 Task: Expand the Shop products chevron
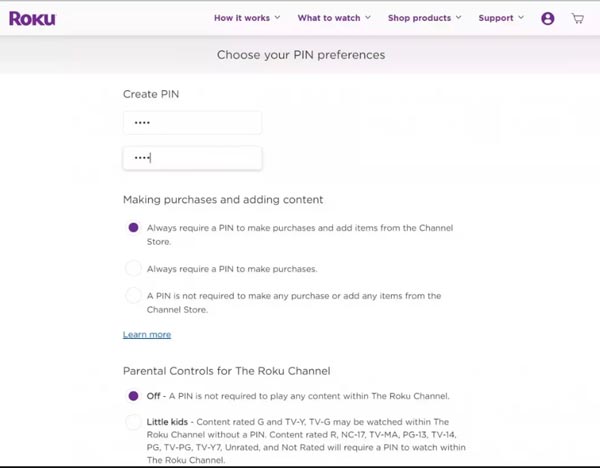(458, 18)
